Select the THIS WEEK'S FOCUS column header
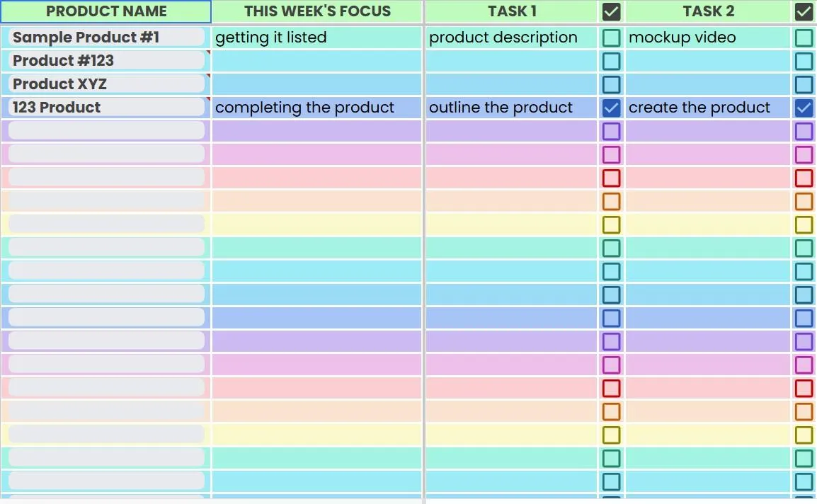Screen dimensions: 817x504 pyautogui.click(x=317, y=11)
